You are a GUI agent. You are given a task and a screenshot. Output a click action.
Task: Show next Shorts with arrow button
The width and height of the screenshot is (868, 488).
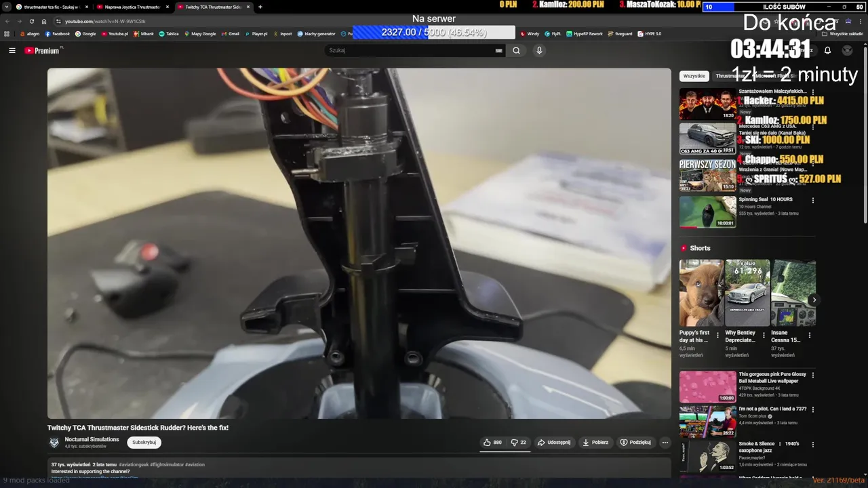[814, 300]
